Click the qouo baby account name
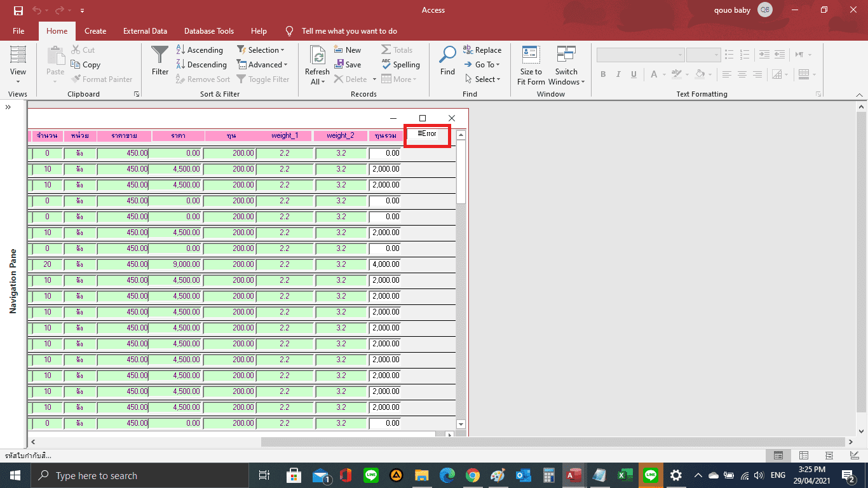This screenshot has height=488, width=868. [x=733, y=10]
